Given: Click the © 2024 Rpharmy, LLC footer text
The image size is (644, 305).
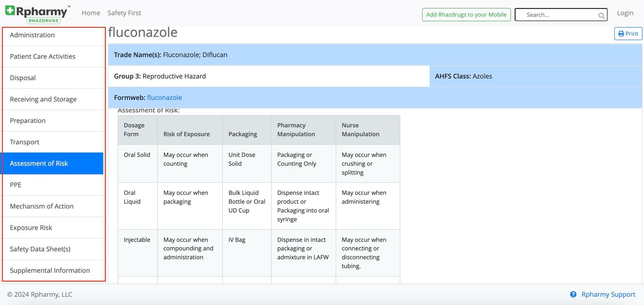Looking at the screenshot, I should [40, 295].
